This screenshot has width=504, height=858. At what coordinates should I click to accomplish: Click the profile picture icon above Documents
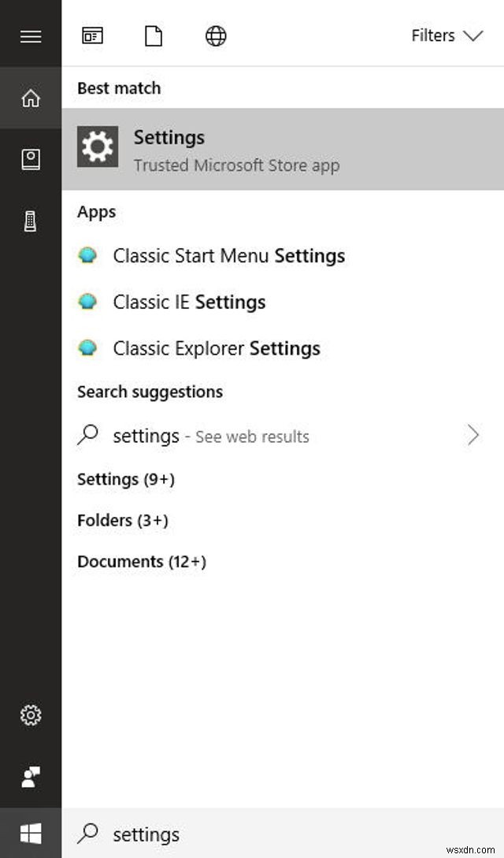(x=31, y=159)
